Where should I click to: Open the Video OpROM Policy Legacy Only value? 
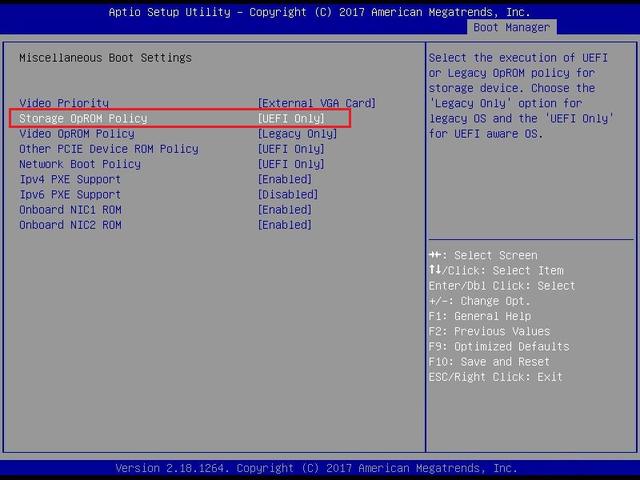point(297,133)
